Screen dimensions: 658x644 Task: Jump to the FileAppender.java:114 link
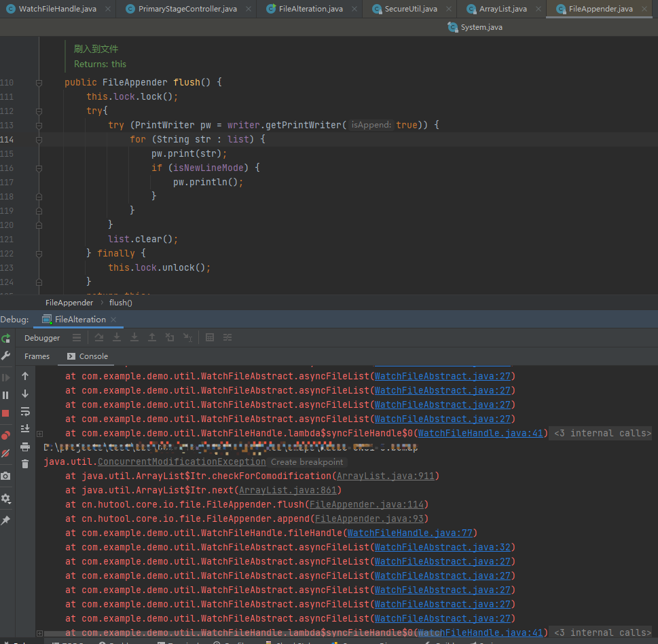pos(367,504)
